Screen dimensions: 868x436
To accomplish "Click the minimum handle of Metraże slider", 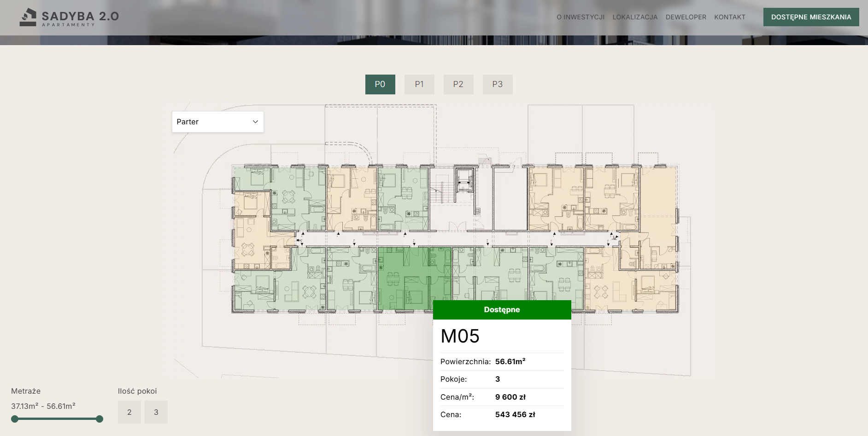I will [x=15, y=419].
